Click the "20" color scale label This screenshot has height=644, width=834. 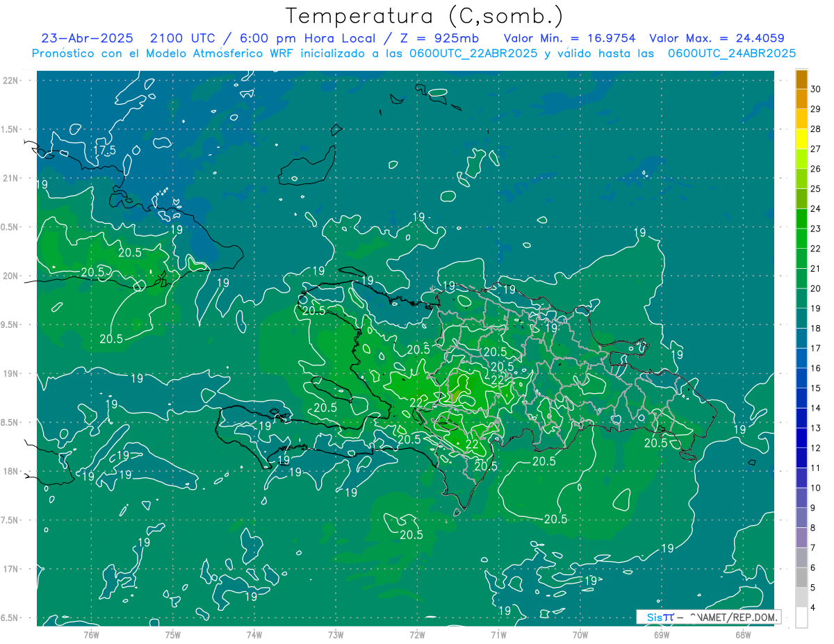(x=816, y=288)
